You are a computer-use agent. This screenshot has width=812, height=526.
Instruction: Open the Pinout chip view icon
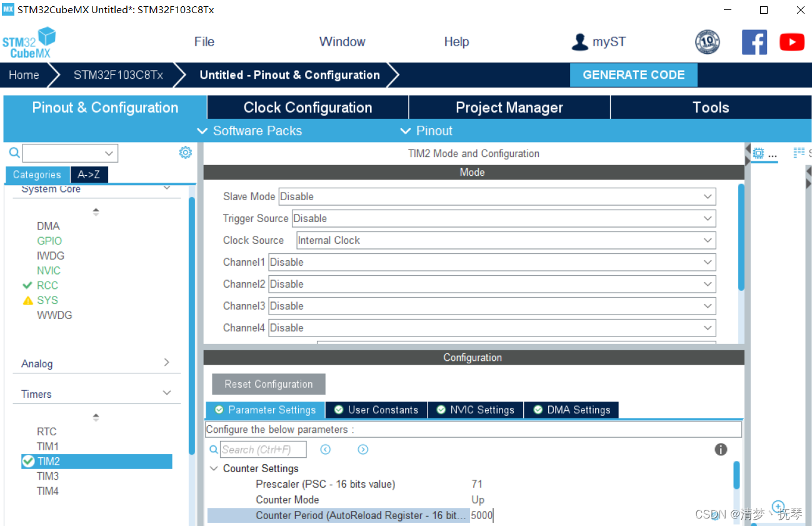pyautogui.click(x=758, y=153)
